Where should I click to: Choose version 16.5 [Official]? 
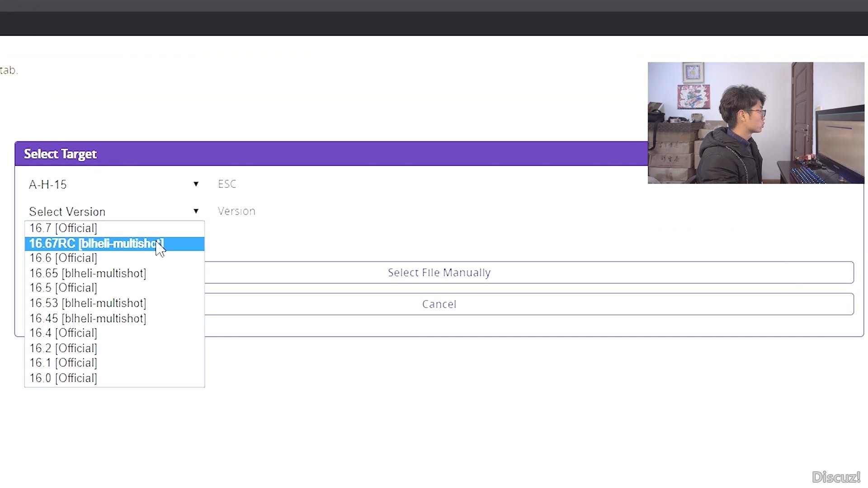click(x=114, y=288)
